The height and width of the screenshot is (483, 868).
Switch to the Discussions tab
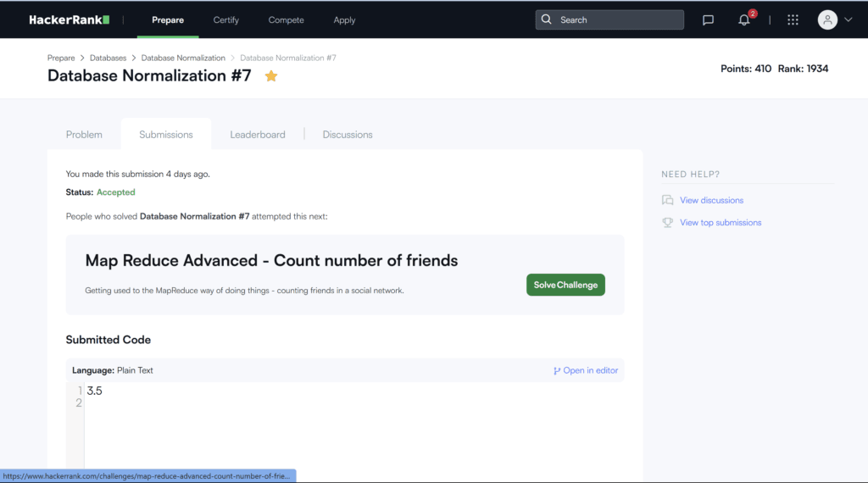(x=348, y=135)
